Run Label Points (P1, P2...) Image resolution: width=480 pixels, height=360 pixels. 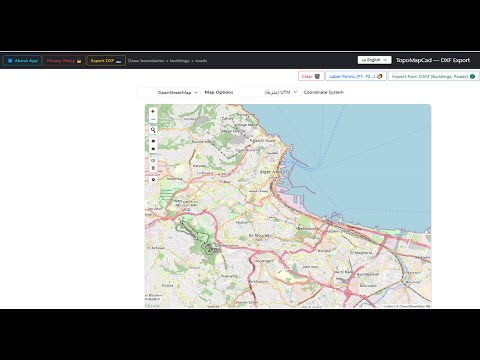[356, 76]
